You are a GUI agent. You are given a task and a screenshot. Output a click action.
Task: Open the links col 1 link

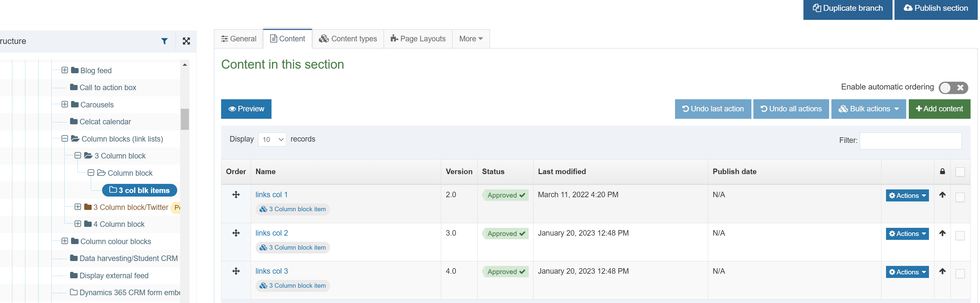(x=271, y=195)
